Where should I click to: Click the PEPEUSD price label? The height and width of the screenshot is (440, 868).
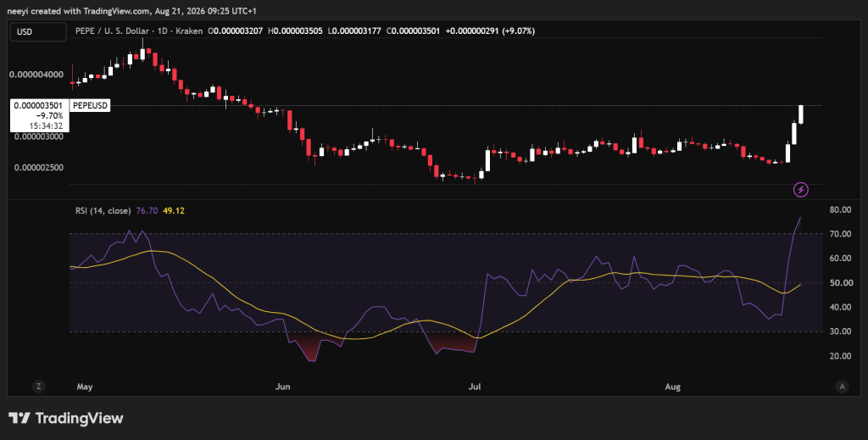pos(90,105)
